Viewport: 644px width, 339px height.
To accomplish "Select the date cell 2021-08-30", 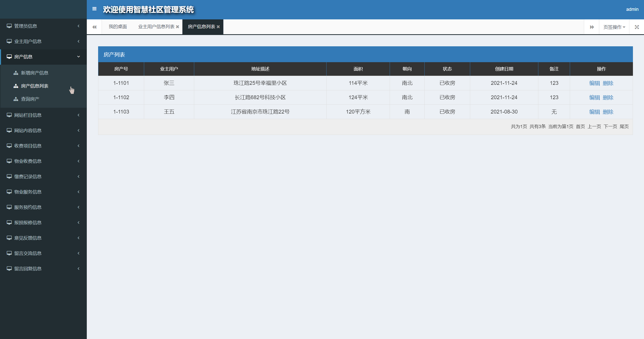I will click(x=504, y=112).
